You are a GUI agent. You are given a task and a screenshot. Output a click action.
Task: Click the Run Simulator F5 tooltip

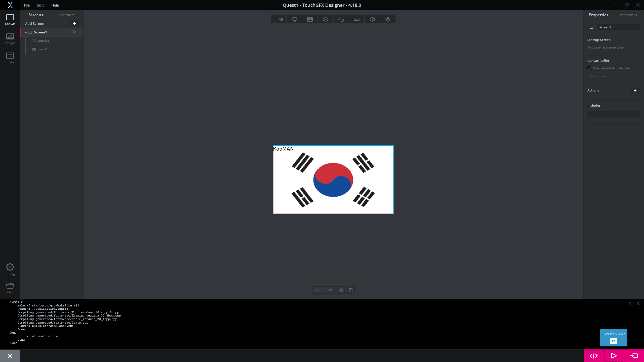(x=614, y=337)
